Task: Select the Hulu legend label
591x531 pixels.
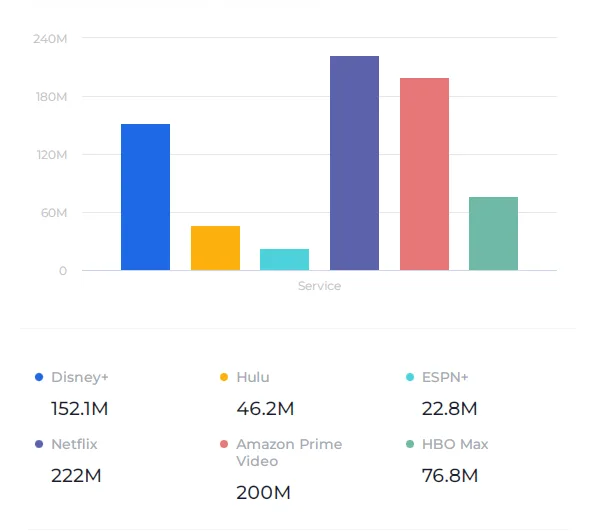Action: (253, 377)
